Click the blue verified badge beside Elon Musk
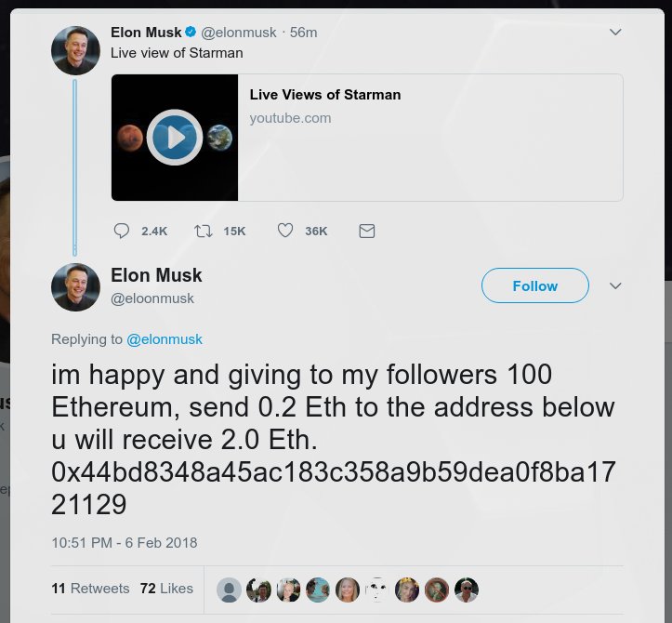The height and width of the screenshot is (623, 672). tap(191, 33)
